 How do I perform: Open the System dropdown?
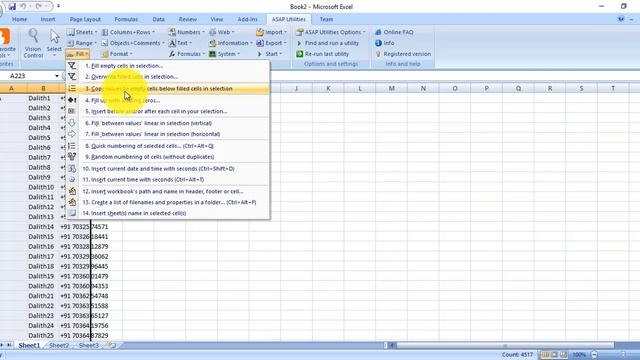click(x=224, y=54)
